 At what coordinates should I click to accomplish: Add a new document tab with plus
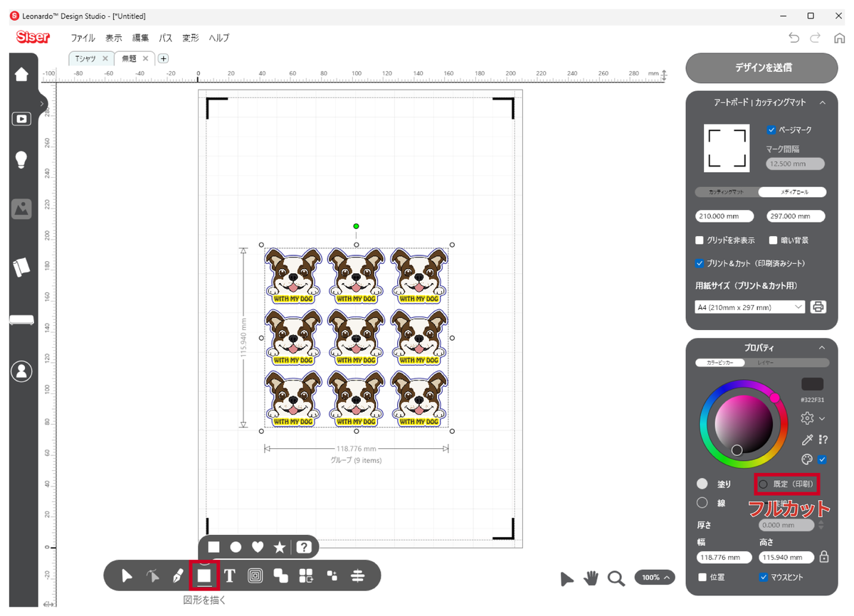point(163,58)
